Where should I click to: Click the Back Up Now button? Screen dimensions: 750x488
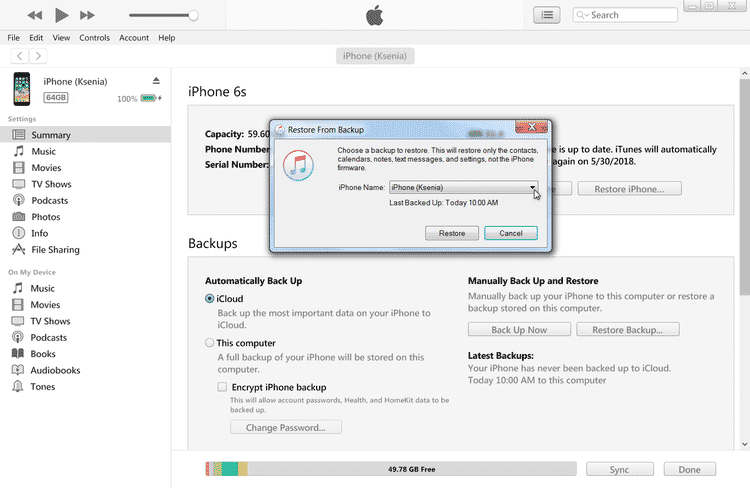click(519, 330)
